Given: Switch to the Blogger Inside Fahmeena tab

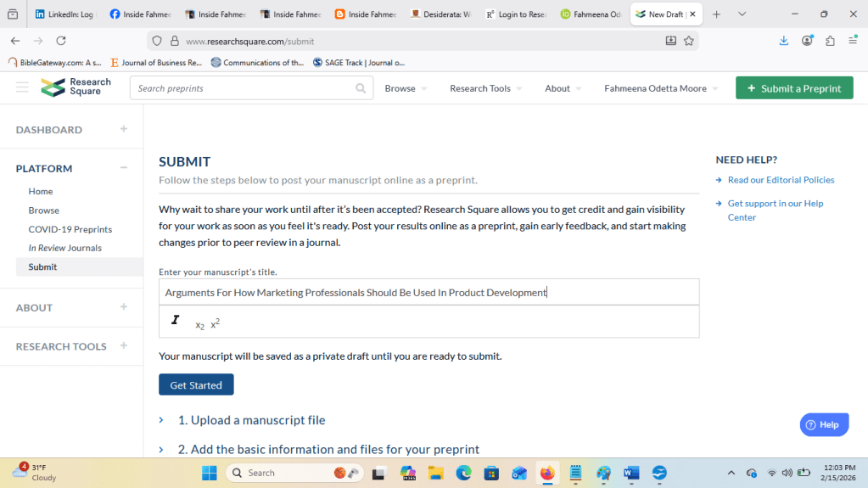Looking at the screenshot, I should [x=366, y=14].
